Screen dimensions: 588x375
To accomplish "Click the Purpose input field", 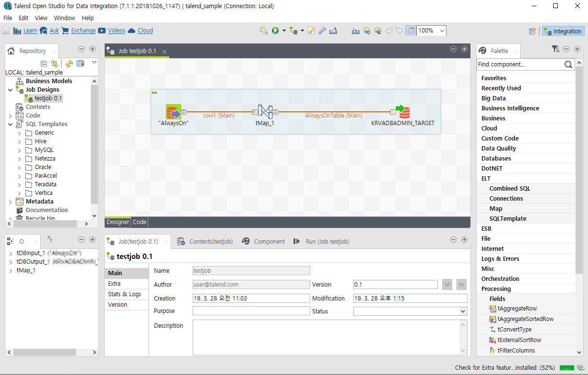I will (x=251, y=311).
